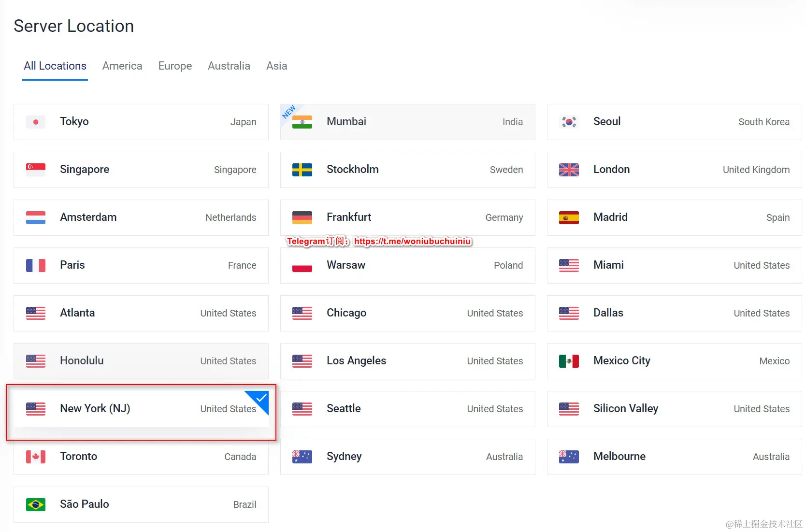Select the Paris location name
The height and width of the screenshot is (532, 806).
point(72,265)
